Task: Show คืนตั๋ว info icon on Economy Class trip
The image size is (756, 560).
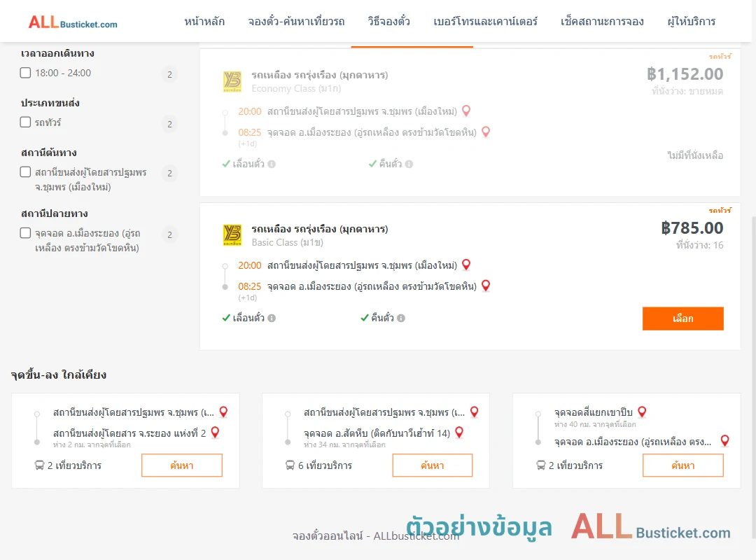Action: click(x=409, y=164)
